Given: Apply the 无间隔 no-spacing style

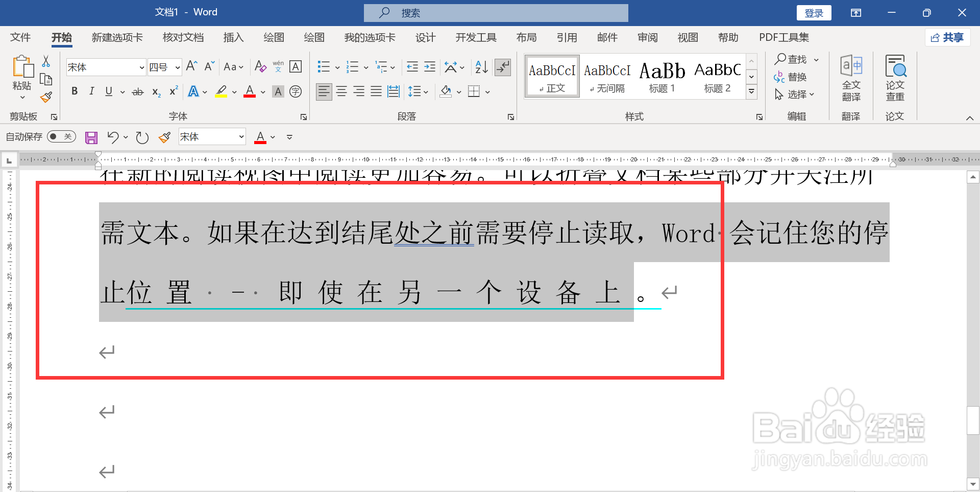Looking at the screenshot, I should 607,77.
